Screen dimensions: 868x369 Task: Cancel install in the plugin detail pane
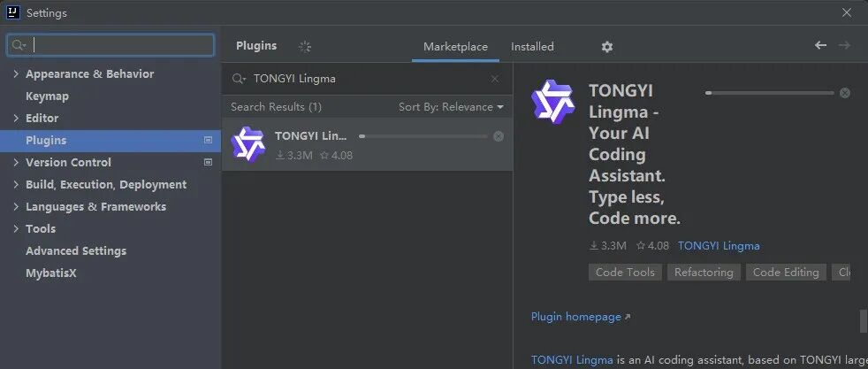(845, 93)
